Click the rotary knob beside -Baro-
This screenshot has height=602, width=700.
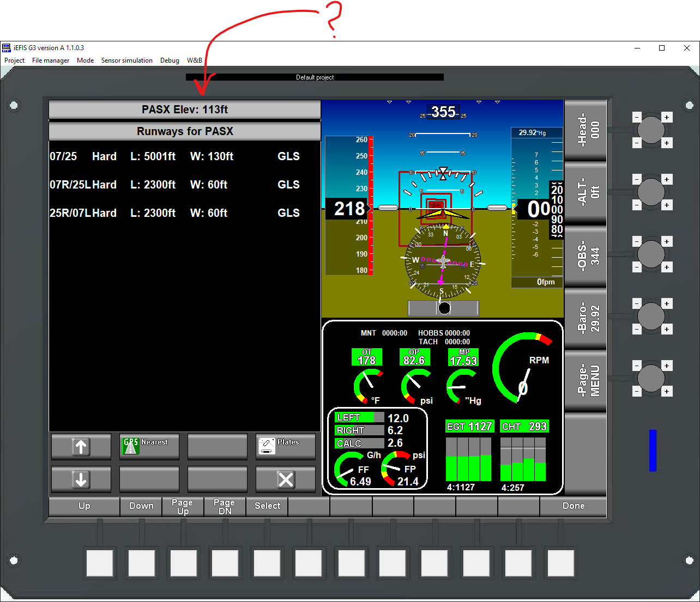(651, 316)
